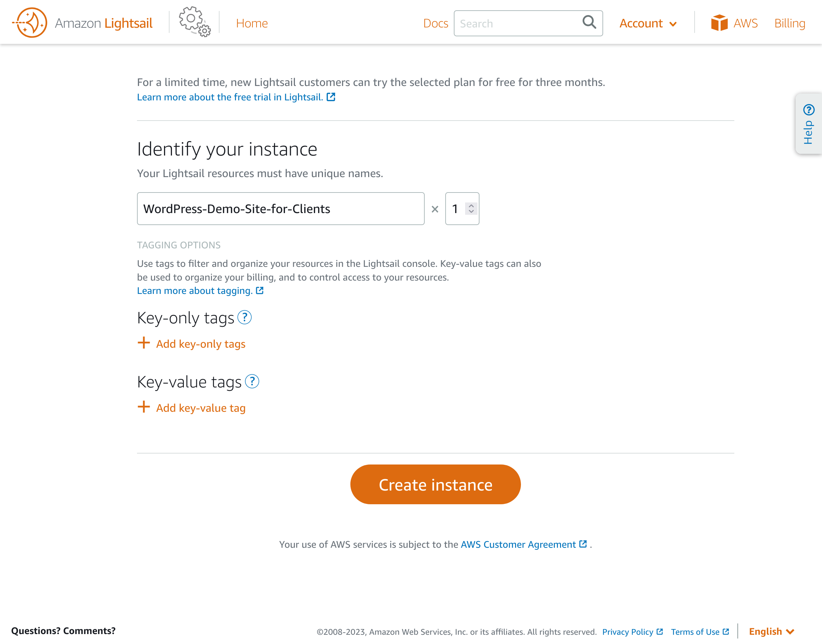This screenshot has width=822, height=644.
Task: Click the AWS cube icon
Action: [719, 23]
